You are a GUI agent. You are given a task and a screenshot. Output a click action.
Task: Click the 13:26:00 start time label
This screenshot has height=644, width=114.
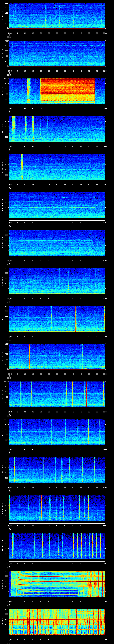tap(9, 298)
